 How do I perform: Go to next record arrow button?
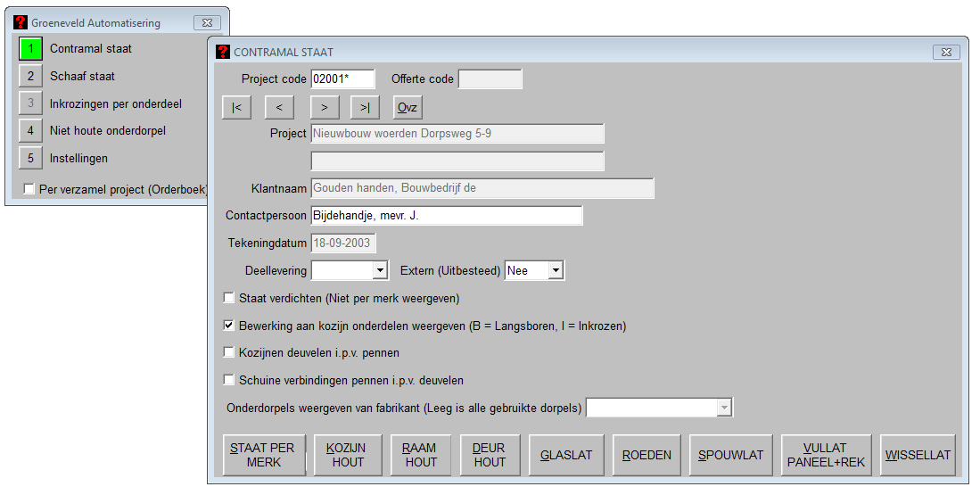[x=324, y=108]
